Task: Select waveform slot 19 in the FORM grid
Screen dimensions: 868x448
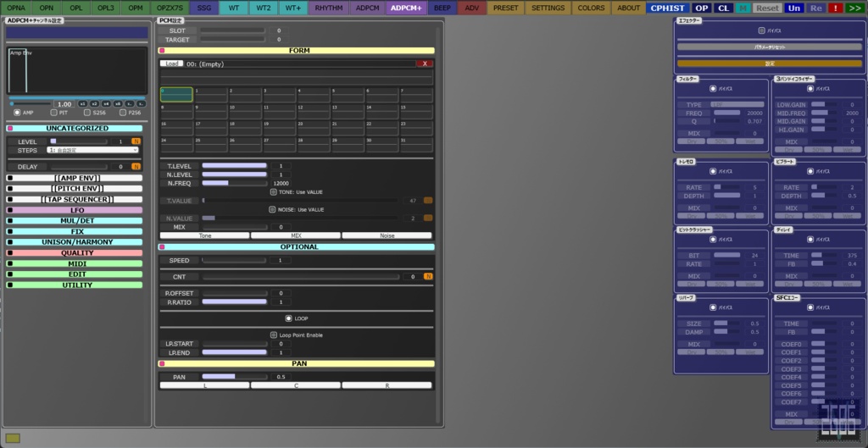Action: 279,129
